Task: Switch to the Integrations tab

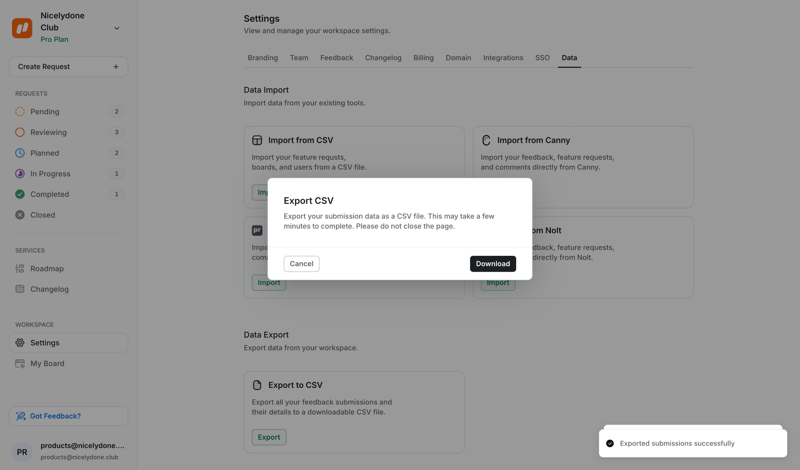Action: coord(503,58)
